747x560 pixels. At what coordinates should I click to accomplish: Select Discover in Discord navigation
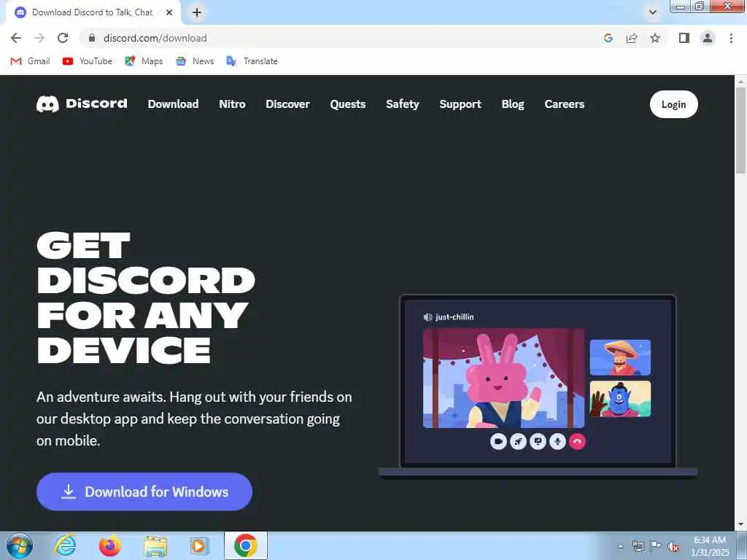287,104
